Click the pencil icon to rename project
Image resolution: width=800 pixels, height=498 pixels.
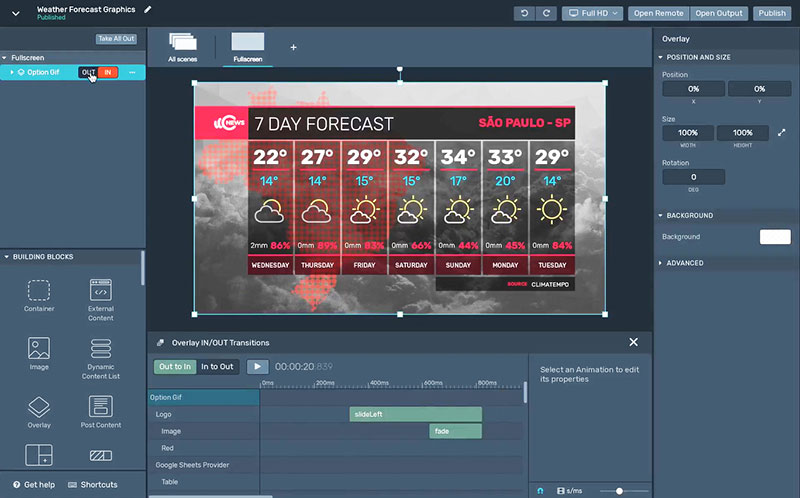coord(149,9)
